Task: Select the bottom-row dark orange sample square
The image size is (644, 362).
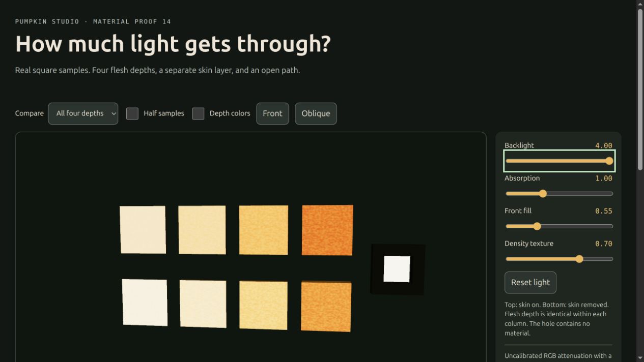Action: pos(326,307)
